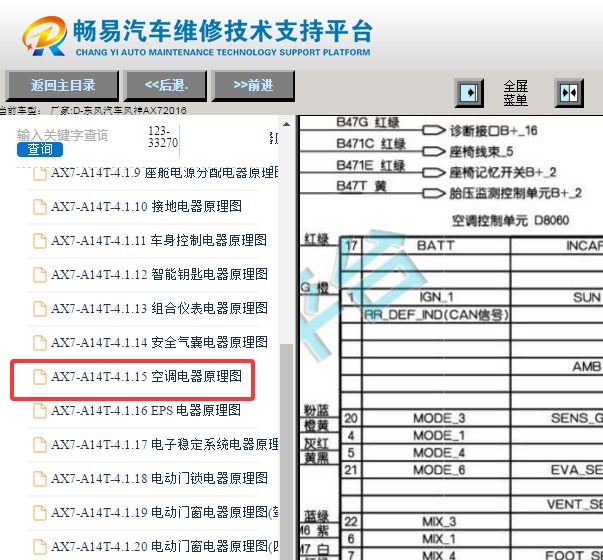Open AX7-A14T-4.1.14 安全气囊电器原理图
The width and height of the screenshot is (603, 560).
(159, 342)
